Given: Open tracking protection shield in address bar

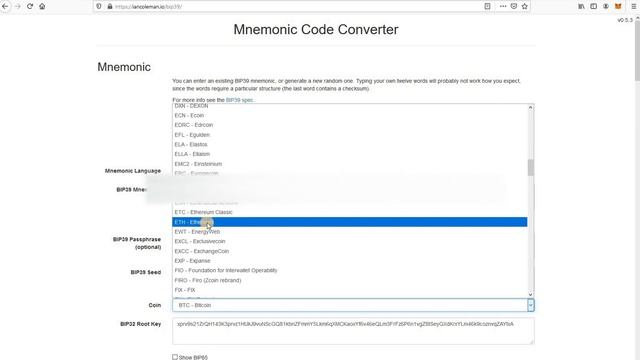Looking at the screenshot, I should 99,7.
